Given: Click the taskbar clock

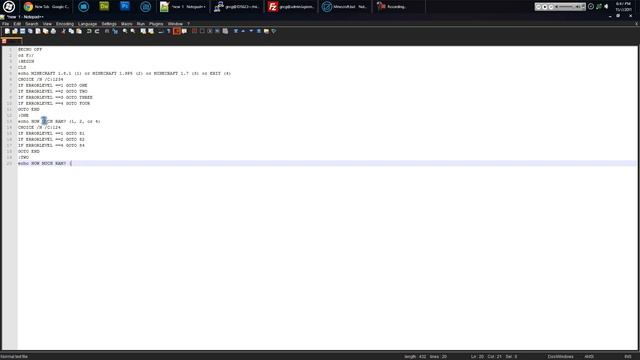Looking at the screenshot, I should coord(623,7).
